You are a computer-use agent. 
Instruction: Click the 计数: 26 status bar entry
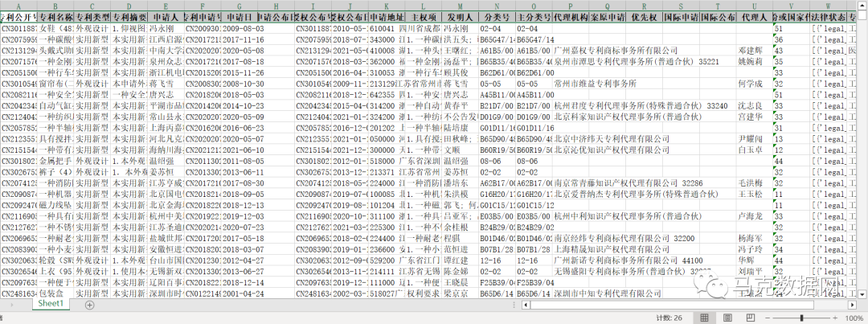[x=669, y=318]
